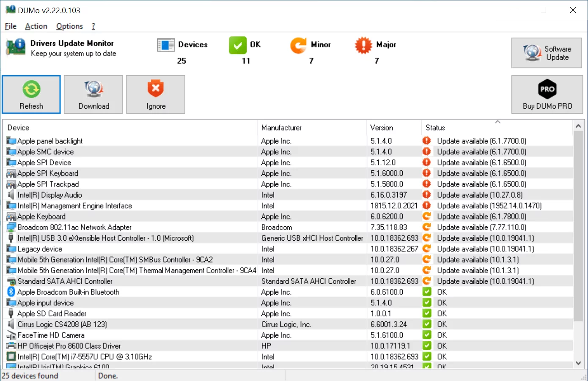Click device icon for Apple panel backlight
Viewport: 588px width, 381px height.
coord(11,141)
